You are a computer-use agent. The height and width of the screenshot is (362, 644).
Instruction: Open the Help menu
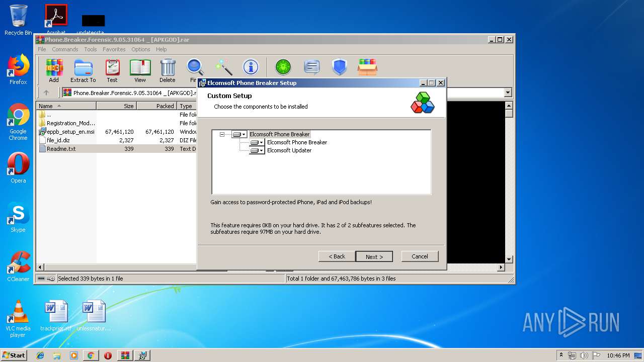tap(161, 49)
